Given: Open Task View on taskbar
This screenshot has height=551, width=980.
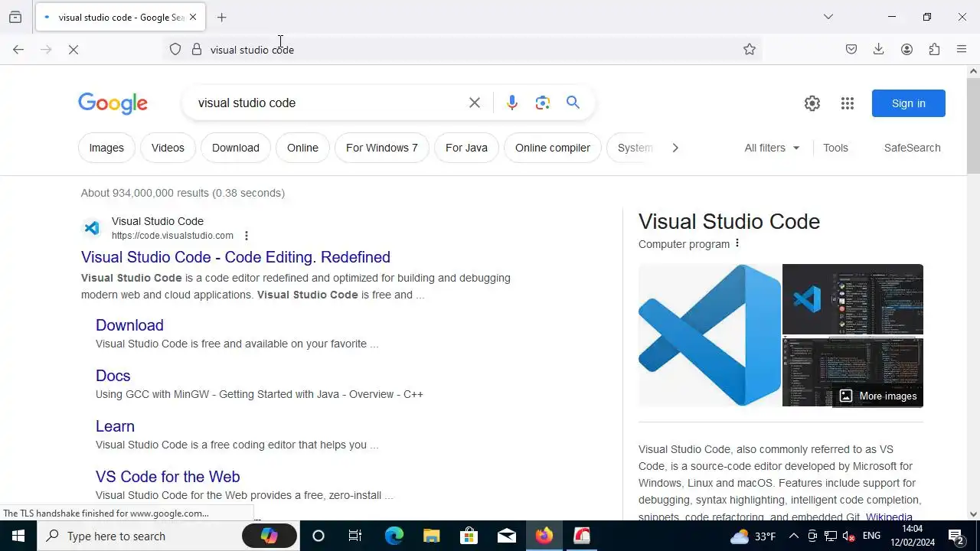Looking at the screenshot, I should pyautogui.click(x=355, y=536).
